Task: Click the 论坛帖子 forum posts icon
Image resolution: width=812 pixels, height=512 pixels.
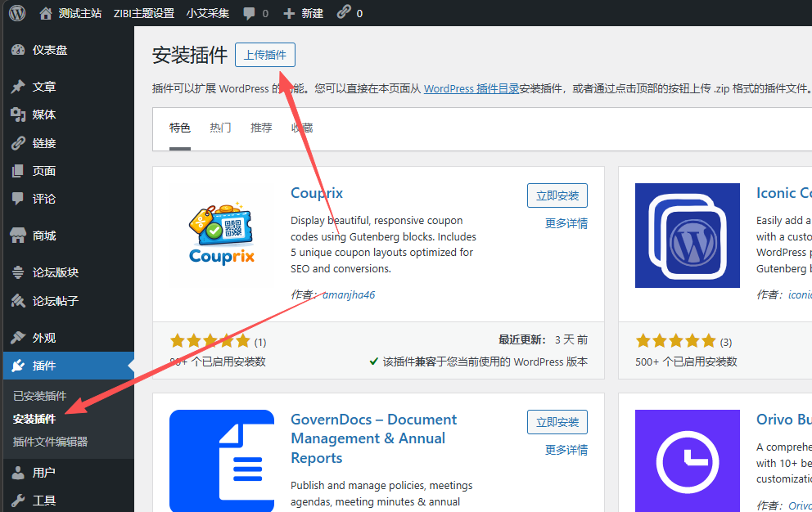Action: tap(18, 301)
